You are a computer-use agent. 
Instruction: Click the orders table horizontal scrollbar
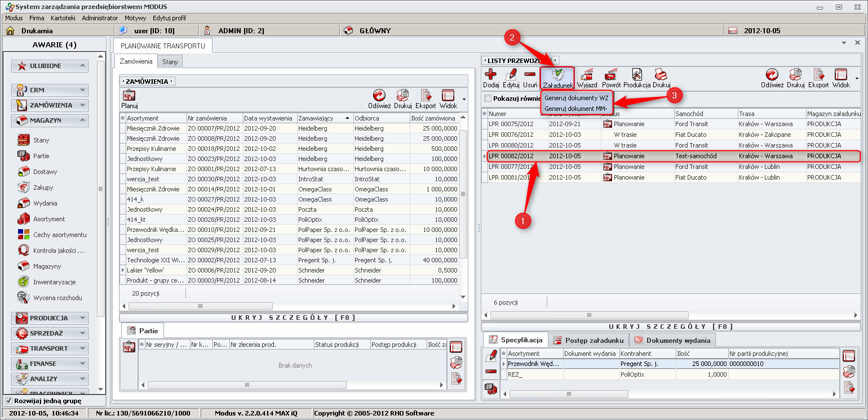(200, 306)
